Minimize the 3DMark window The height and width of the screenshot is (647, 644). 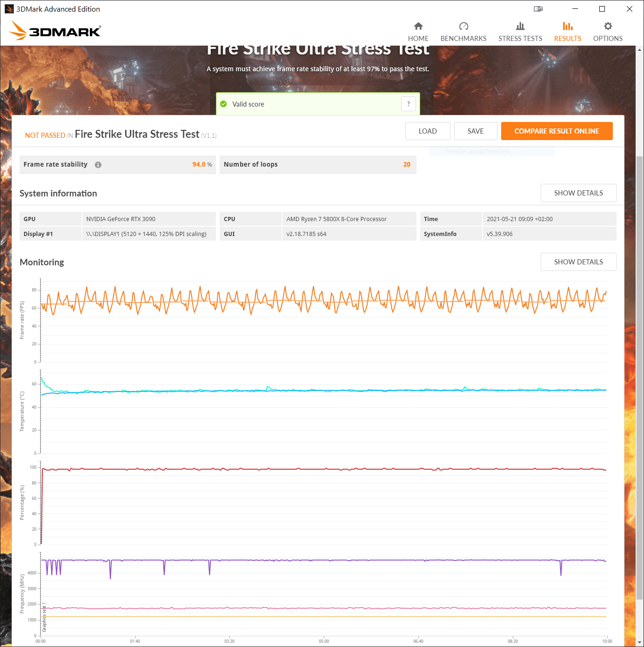[x=575, y=9]
